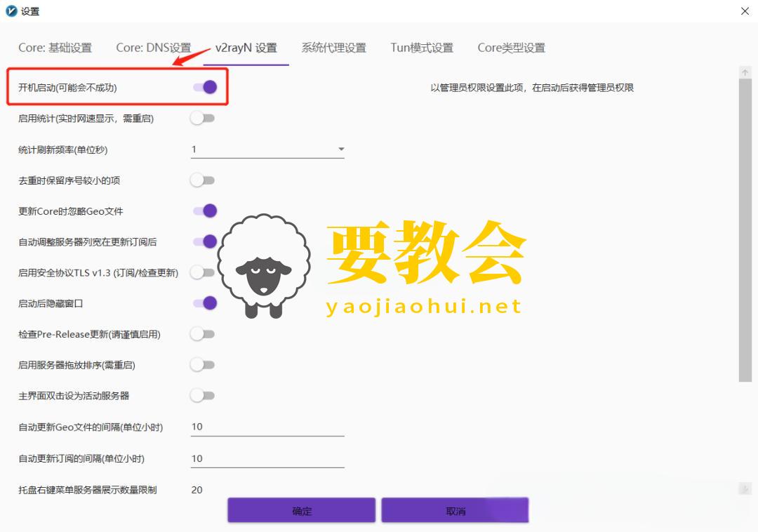Toggle 去重时保留序号较小的项 switch

(x=203, y=180)
